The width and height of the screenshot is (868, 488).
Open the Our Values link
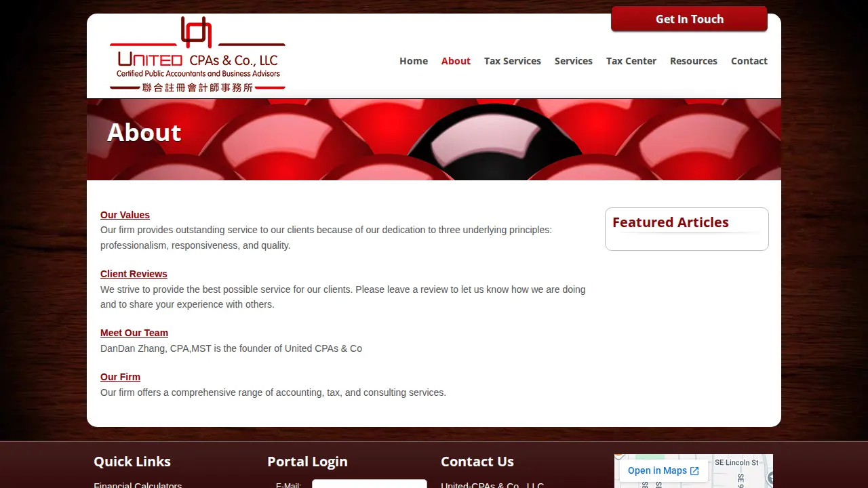[125, 215]
